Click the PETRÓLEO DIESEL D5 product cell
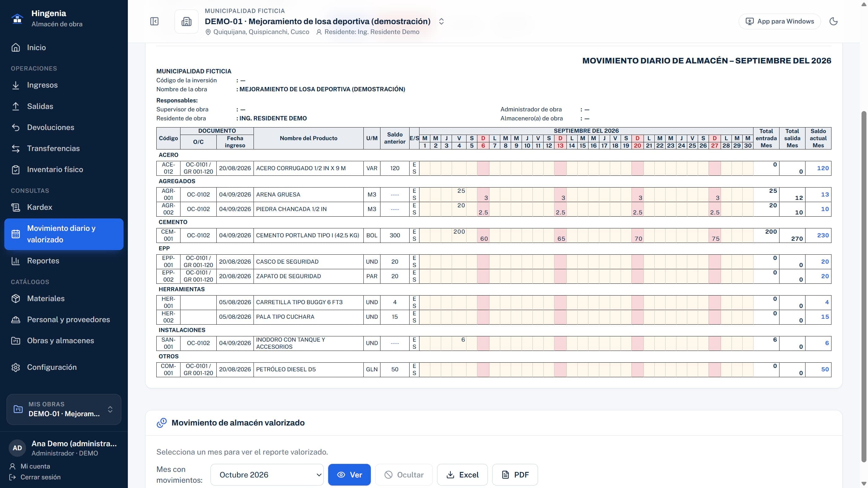 point(308,369)
